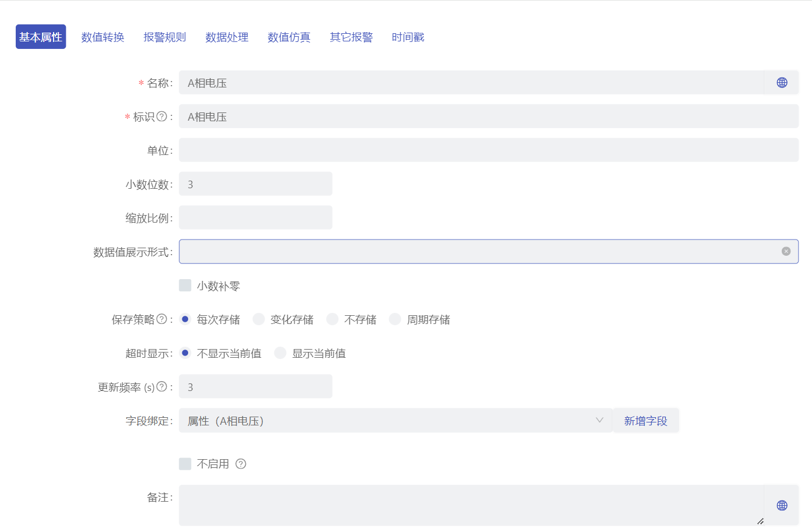
Task: Go to the 报警规则 tab
Action: [165, 37]
